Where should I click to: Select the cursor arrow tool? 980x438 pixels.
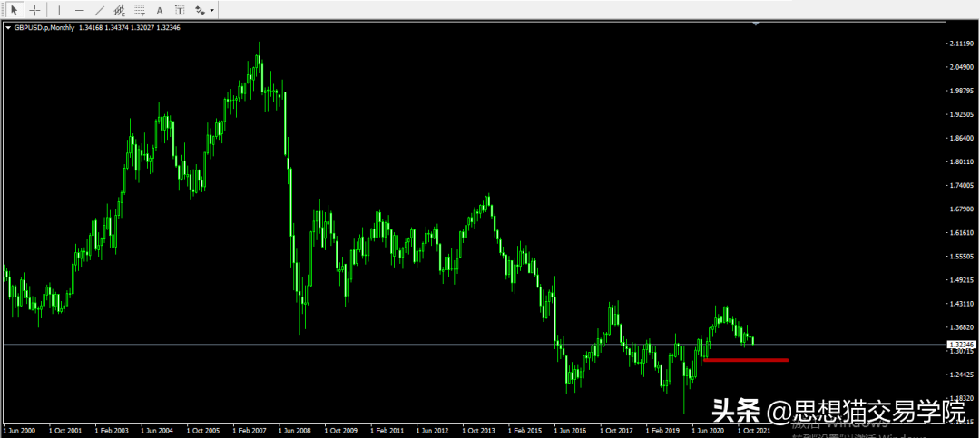pyautogui.click(x=15, y=10)
